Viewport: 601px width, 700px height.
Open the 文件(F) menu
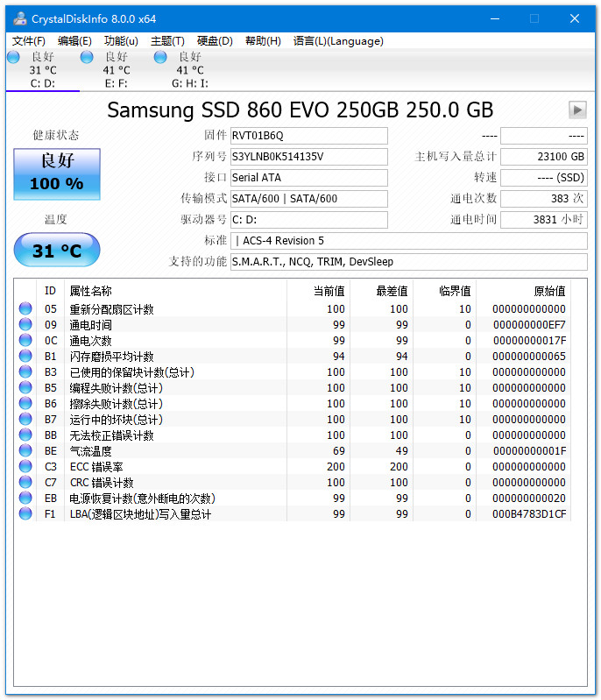tap(29, 41)
